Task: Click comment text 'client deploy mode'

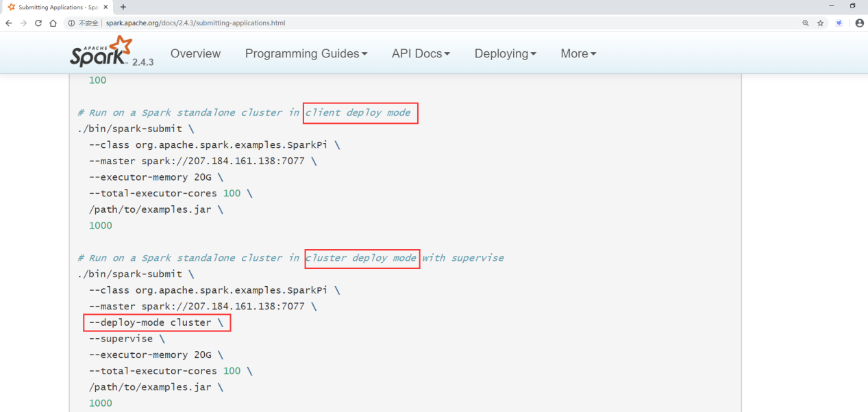Action: click(358, 112)
